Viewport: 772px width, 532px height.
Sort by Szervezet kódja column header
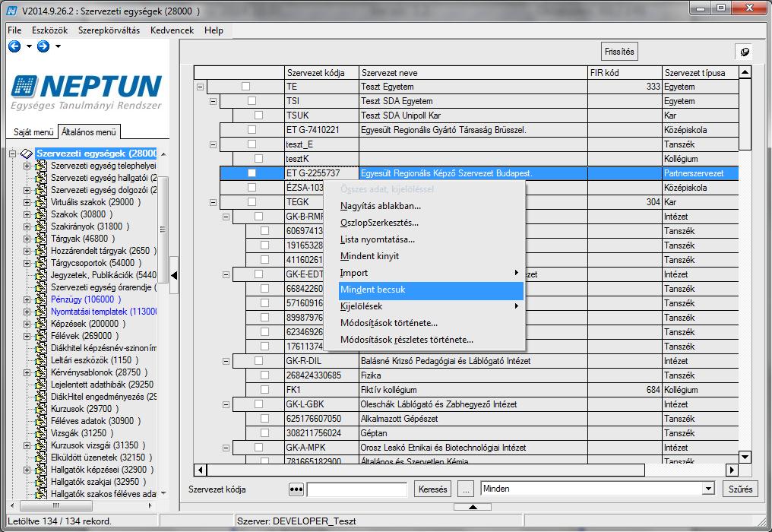(x=322, y=73)
